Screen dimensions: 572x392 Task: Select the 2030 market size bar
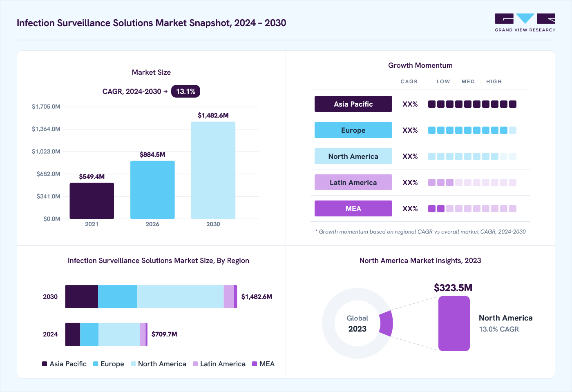pos(213,170)
